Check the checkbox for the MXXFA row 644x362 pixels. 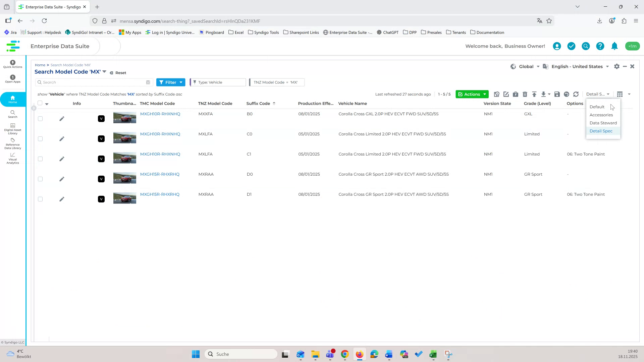tap(40, 118)
